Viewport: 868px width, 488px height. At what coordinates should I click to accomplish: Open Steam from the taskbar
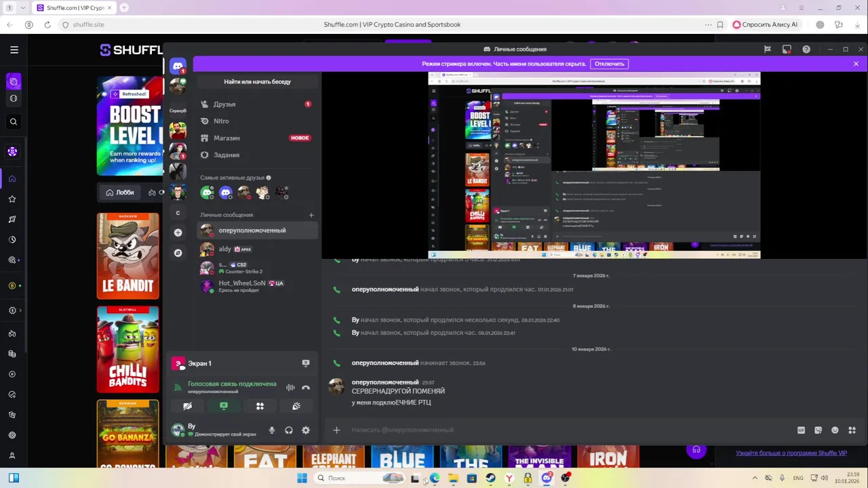pos(490,478)
